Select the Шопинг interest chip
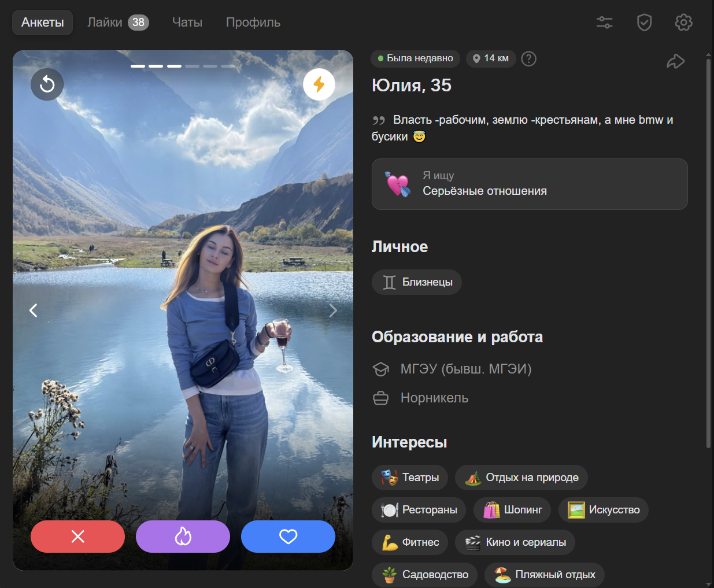The width and height of the screenshot is (714, 588). tap(512, 510)
